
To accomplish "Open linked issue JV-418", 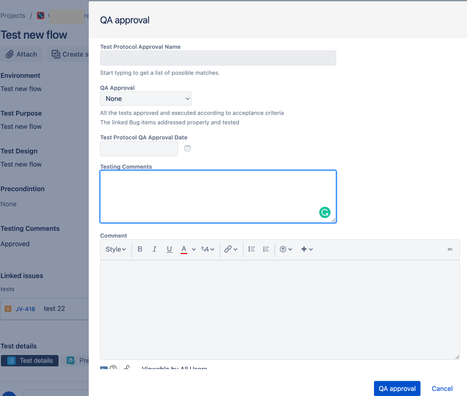I will pyautogui.click(x=25, y=309).
